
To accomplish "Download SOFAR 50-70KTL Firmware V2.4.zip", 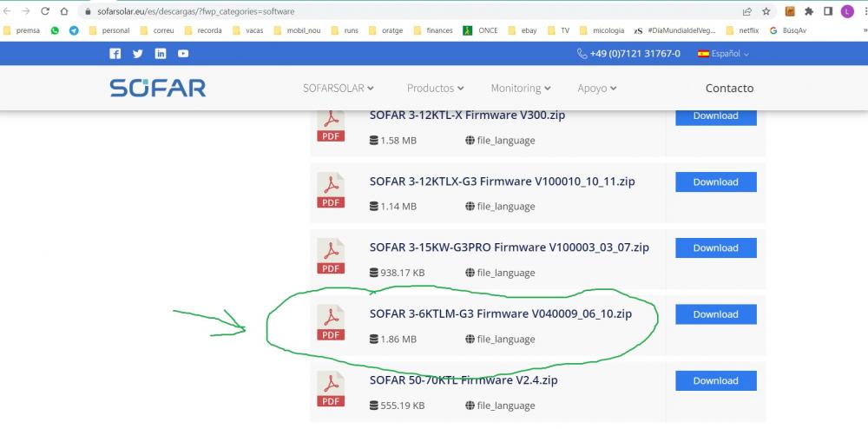I will click(716, 381).
